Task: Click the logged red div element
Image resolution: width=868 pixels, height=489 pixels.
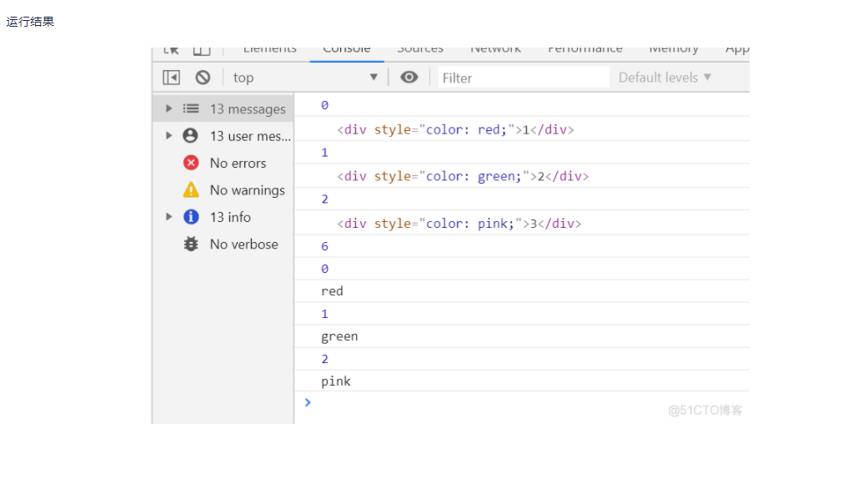Action: [455, 130]
